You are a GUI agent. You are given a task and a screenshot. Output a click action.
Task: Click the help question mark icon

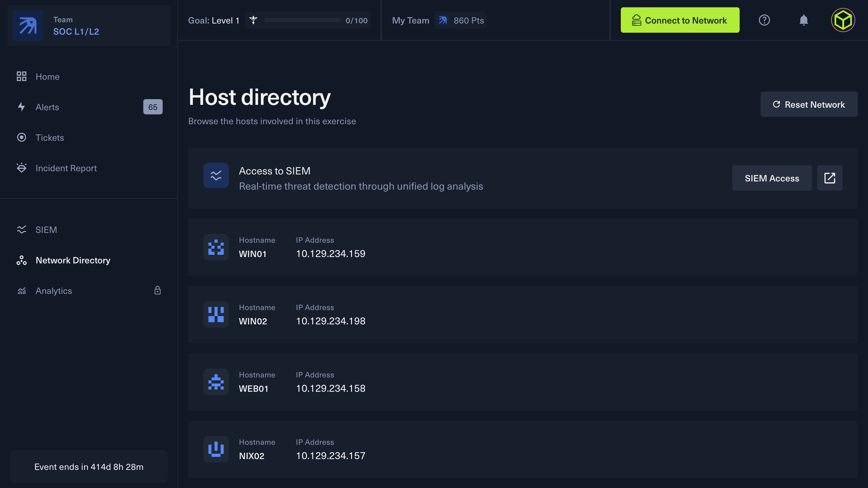tap(764, 20)
